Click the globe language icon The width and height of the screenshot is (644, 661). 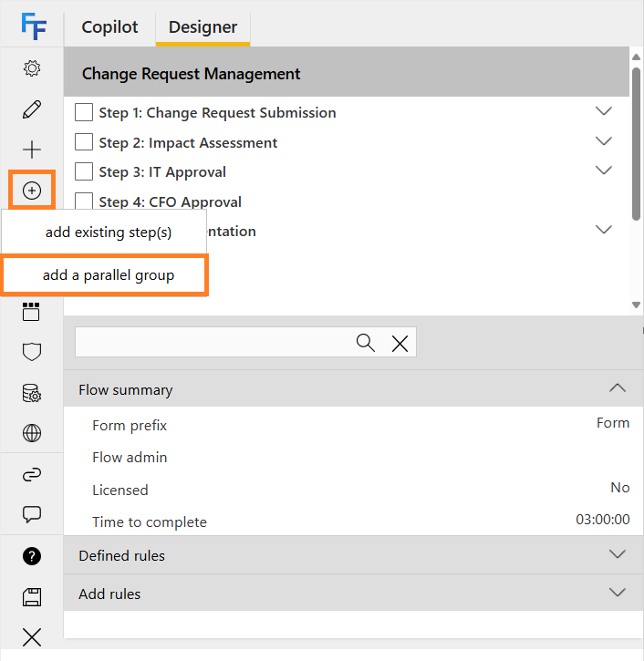(x=32, y=433)
